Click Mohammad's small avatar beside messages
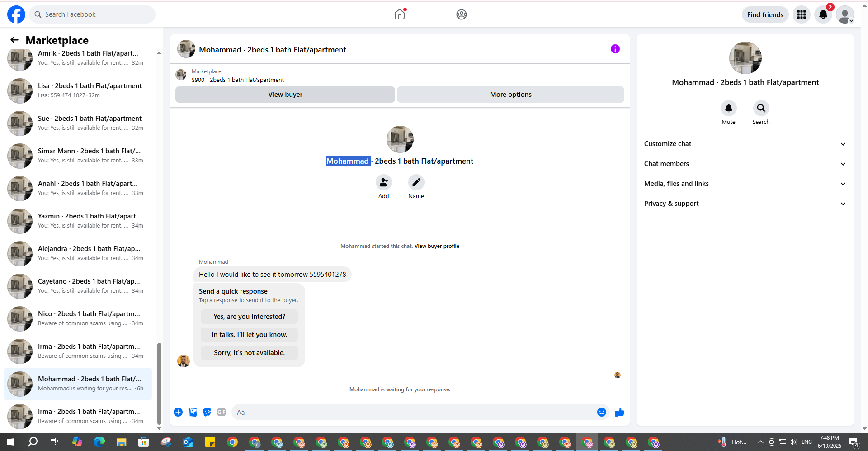868x451 pixels. (184, 361)
